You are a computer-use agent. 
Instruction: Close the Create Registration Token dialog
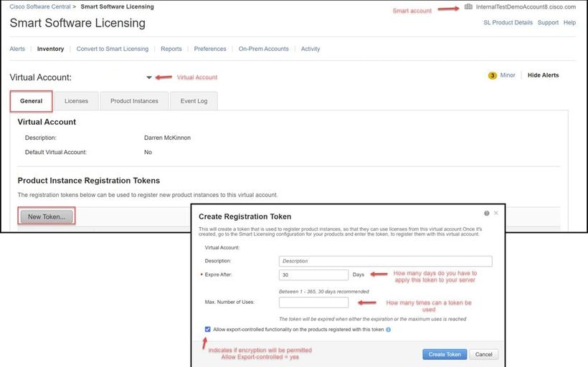(x=496, y=213)
